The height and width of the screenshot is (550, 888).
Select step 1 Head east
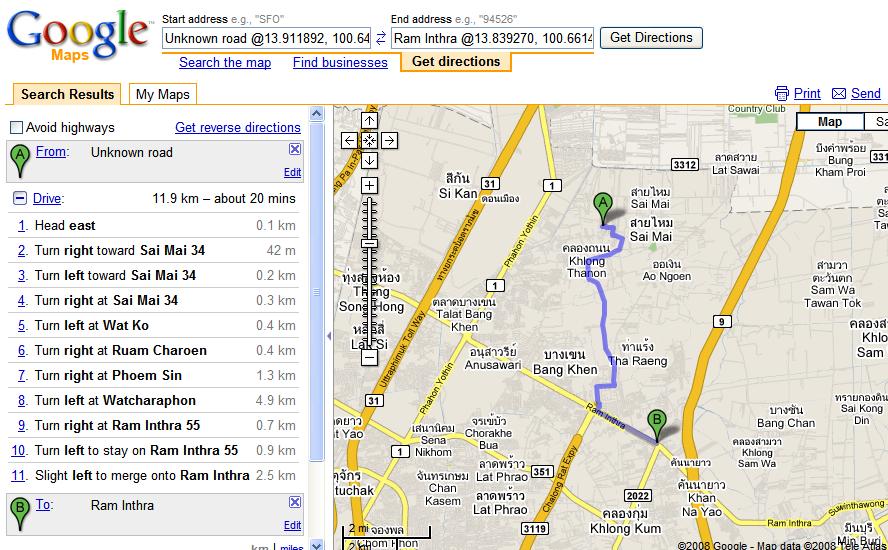[x=153, y=225]
